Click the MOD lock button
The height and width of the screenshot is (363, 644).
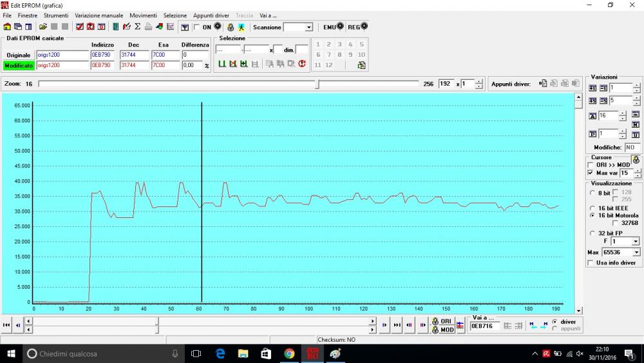(442, 329)
